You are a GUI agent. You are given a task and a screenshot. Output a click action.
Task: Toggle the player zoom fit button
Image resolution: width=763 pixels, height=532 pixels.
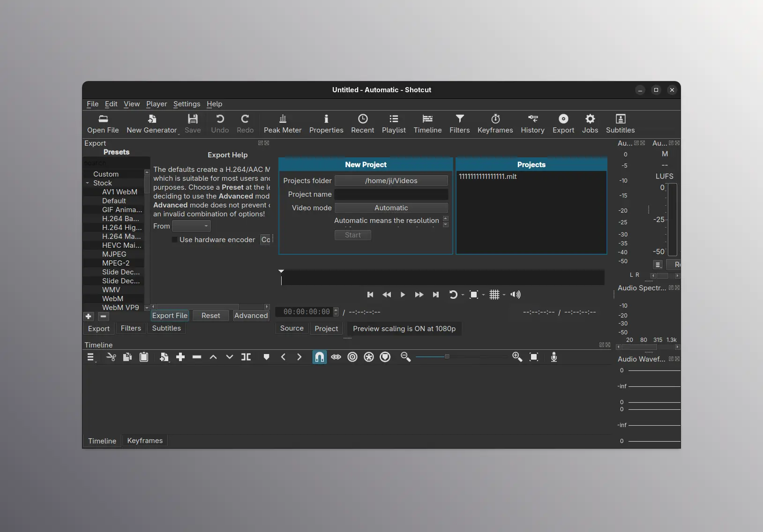coord(474,295)
